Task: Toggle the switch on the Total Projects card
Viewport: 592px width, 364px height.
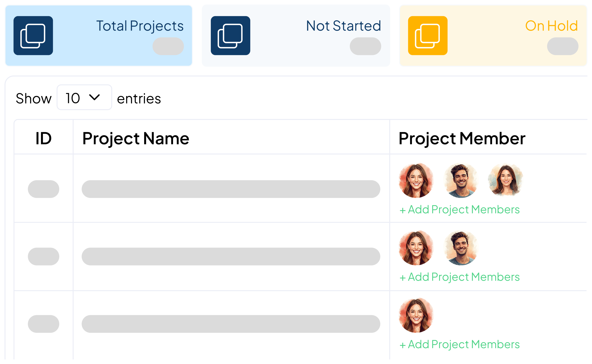Action: tap(168, 46)
